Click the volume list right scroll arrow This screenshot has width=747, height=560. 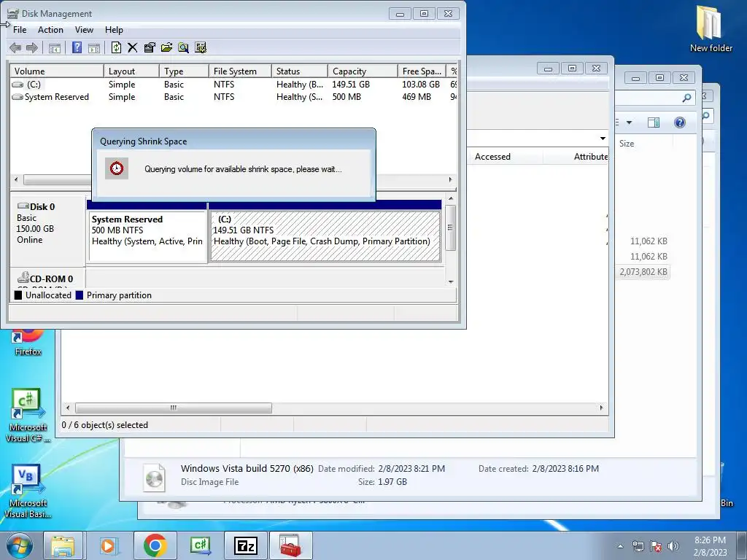(450, 179)
